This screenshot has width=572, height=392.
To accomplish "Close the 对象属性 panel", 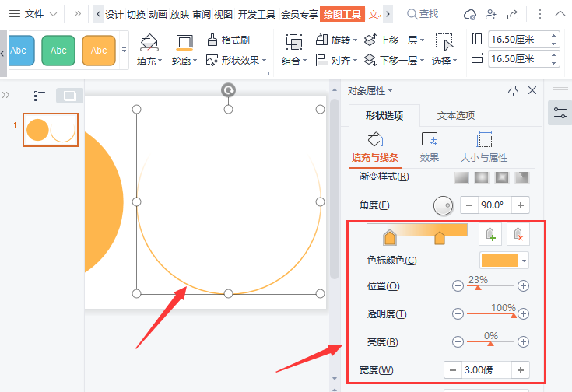I will click(x=532, y=90).
